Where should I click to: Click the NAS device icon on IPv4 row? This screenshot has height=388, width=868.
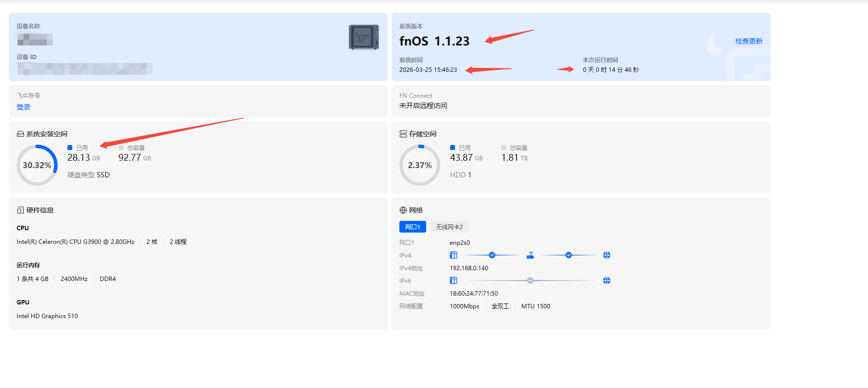(454, 255)
